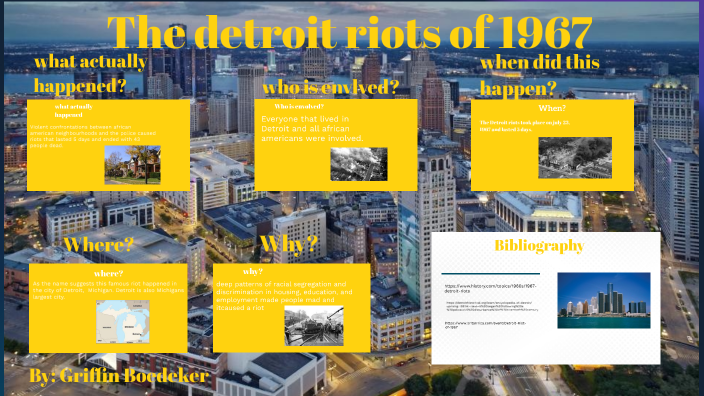Open the history.com 1967 Detroit riots link
The image size is (704, 396).
click(490, 288)
